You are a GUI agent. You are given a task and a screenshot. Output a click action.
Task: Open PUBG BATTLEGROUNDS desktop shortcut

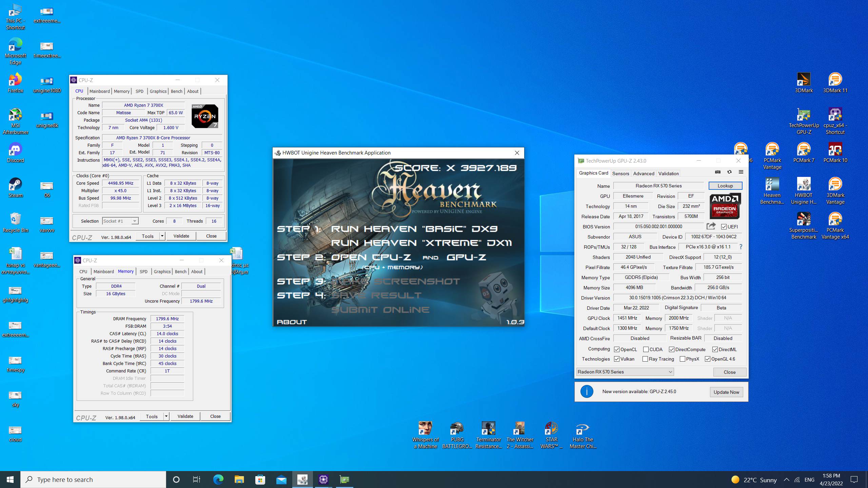pos(457,435)
